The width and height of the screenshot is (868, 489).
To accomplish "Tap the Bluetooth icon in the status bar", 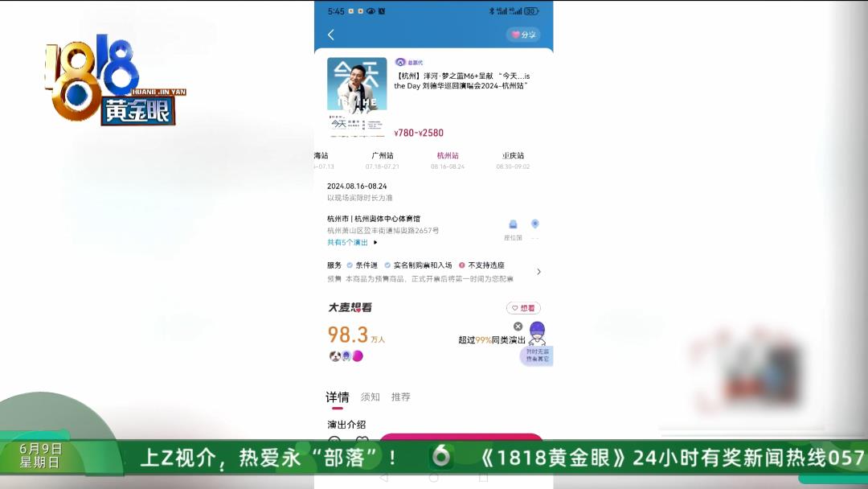I will pos(491,11).
